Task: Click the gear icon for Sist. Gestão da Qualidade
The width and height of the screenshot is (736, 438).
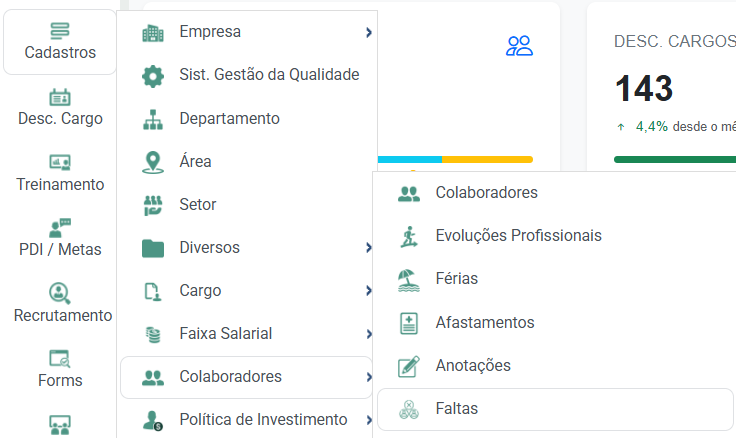Action: [x=153, y=76]
